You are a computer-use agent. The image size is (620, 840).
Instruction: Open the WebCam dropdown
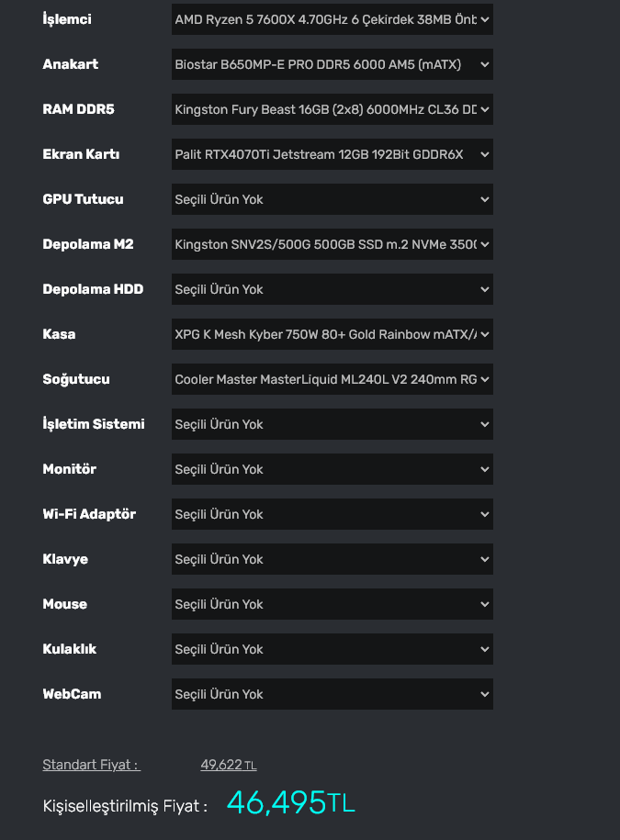[x=332, y=694]
